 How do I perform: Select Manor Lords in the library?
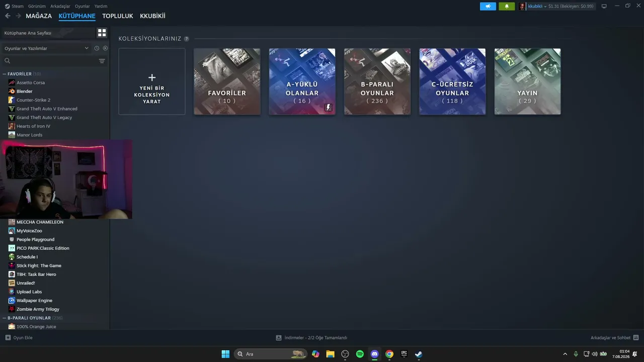[x=30, y=135]
